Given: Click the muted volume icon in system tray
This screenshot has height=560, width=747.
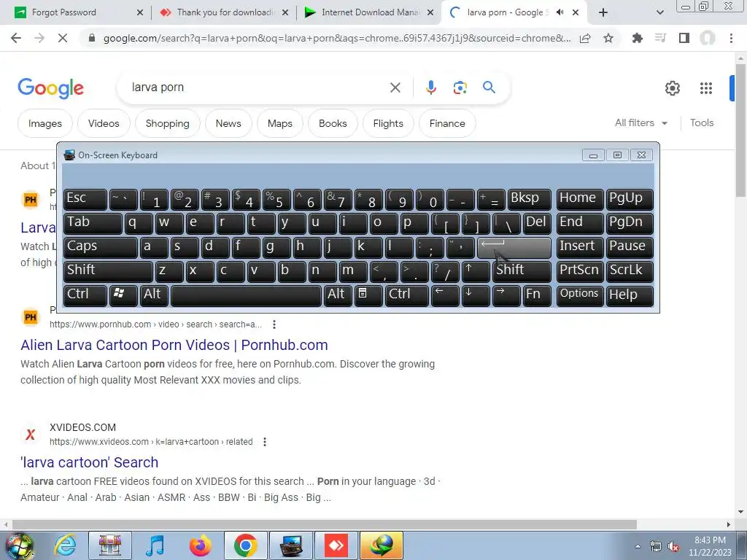Looking at the screenshot, I should pos(673,547).
